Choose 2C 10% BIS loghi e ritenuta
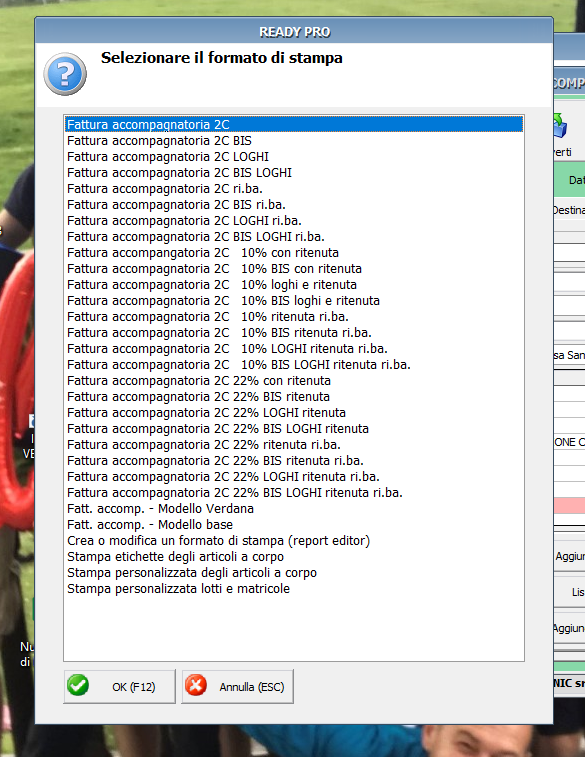This screenshot has width=585, height=757. coord(294,300)
